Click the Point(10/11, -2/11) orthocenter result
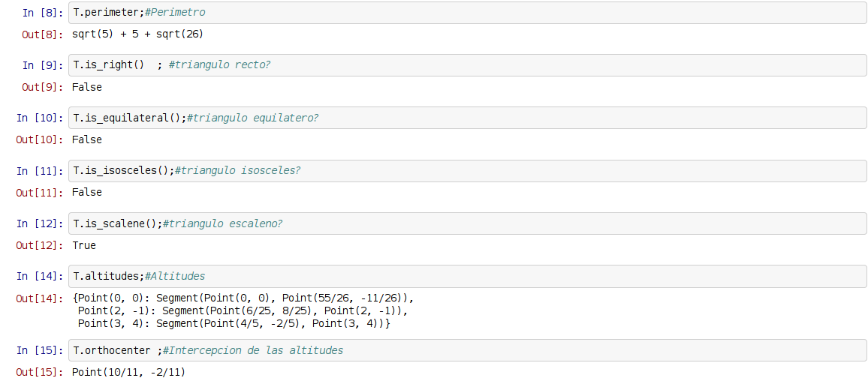 128,372
